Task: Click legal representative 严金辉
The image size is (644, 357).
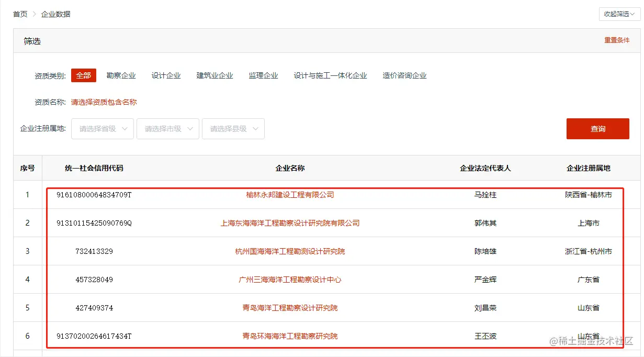Action: click(x=485, y=280)
